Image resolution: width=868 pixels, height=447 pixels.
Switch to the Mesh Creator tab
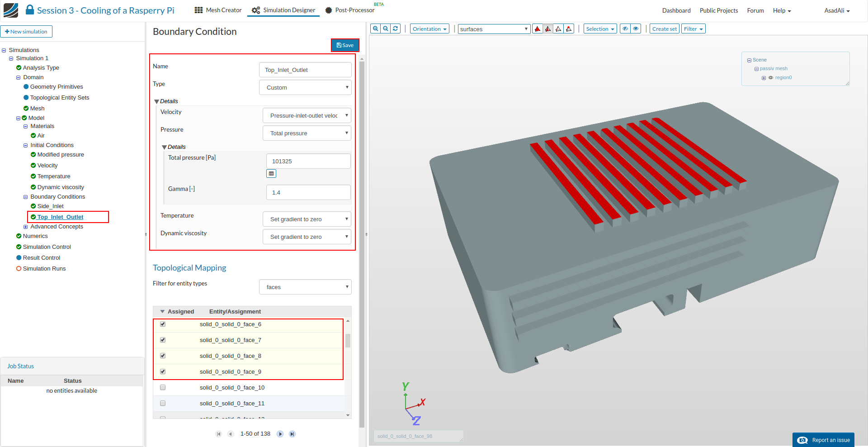(218, 10)
